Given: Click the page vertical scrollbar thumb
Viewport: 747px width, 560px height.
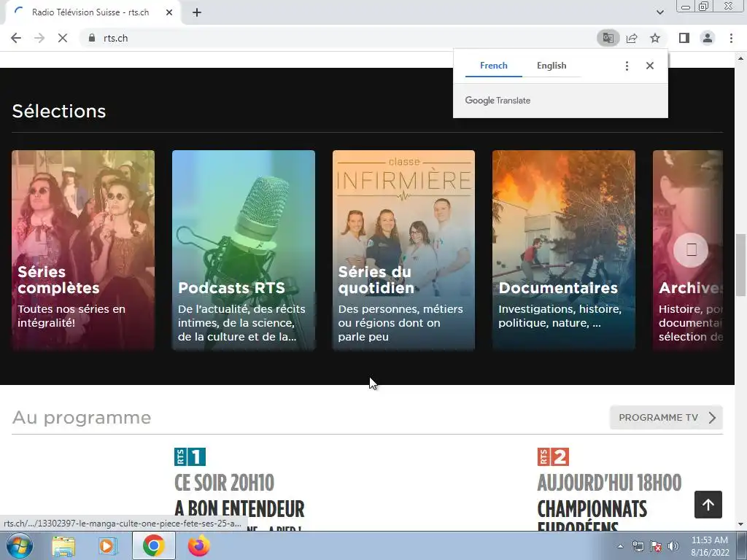Looking at the screenshot, I should tap(740, 265).
